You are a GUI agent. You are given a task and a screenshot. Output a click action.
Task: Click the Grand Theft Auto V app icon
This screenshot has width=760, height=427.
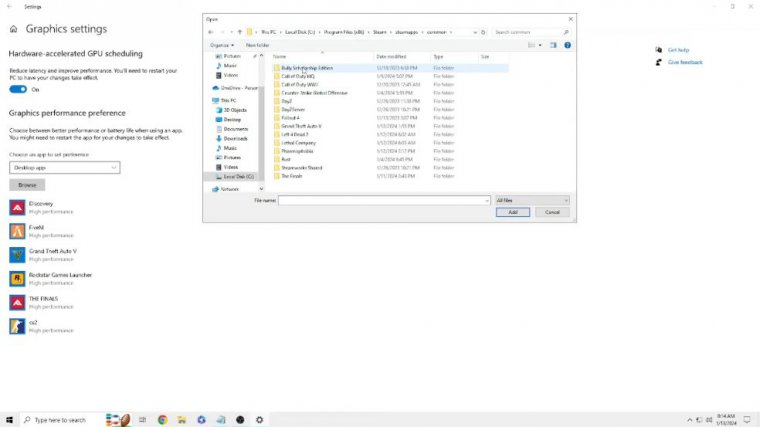click(x=17, y=254)
